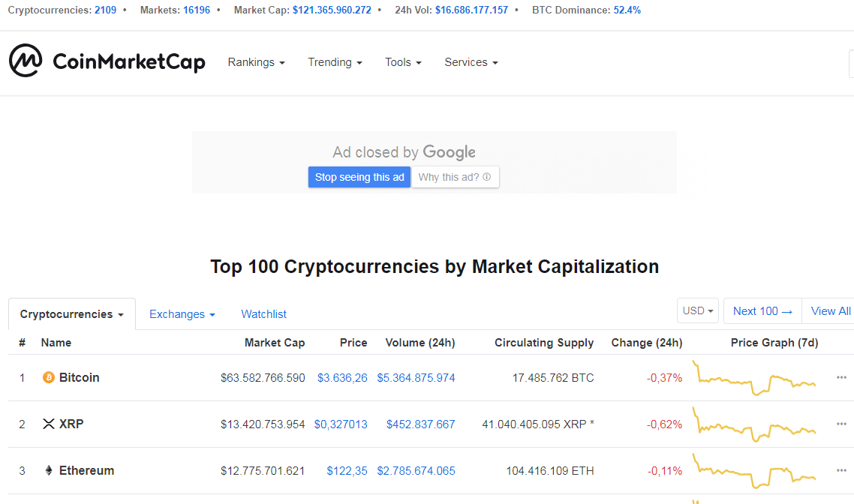Sort the table by Market Cap column
The width and height of the screenshot is (854, 504).
coord(275,343)
